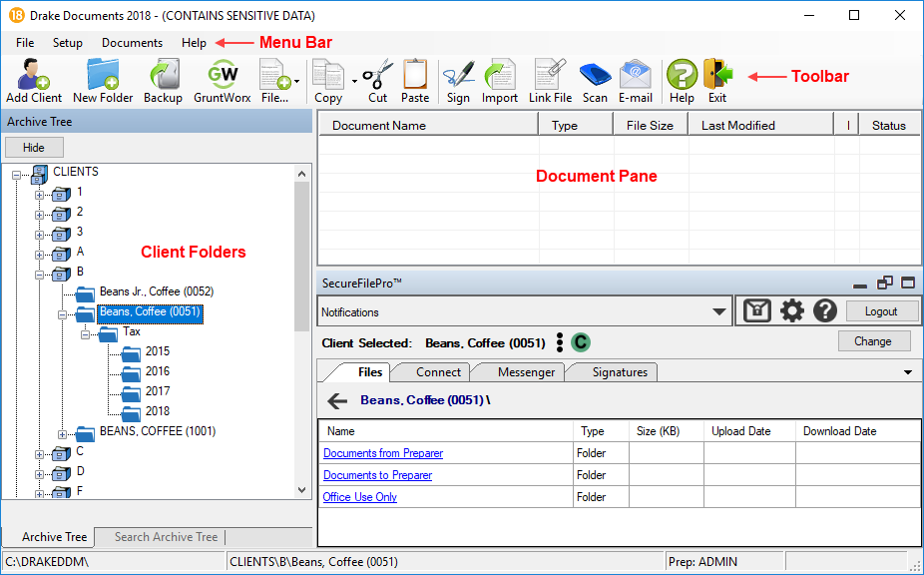Collapse drawer B in archive tree
The image size is (924, 575).
tap(39, 275)
